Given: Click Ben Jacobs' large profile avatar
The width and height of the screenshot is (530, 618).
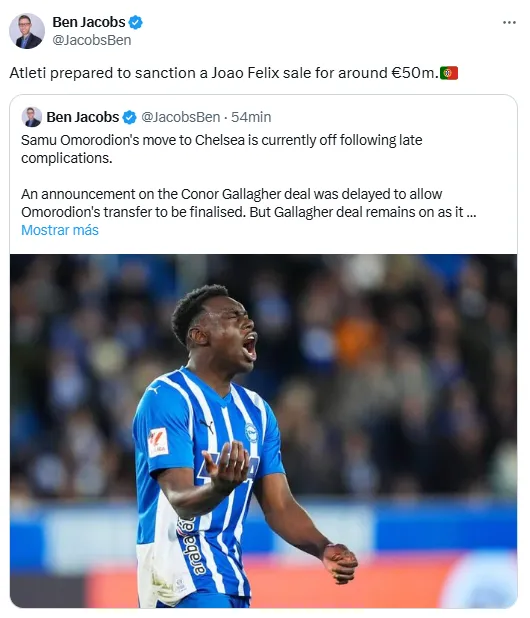Looking at the screenshot, I should (x=27, y=31).
